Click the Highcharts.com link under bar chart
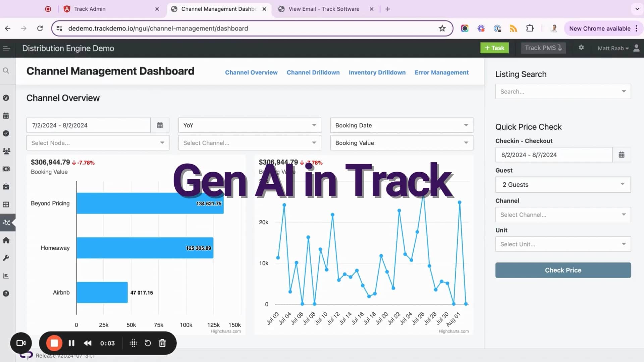 pos(225,331)
